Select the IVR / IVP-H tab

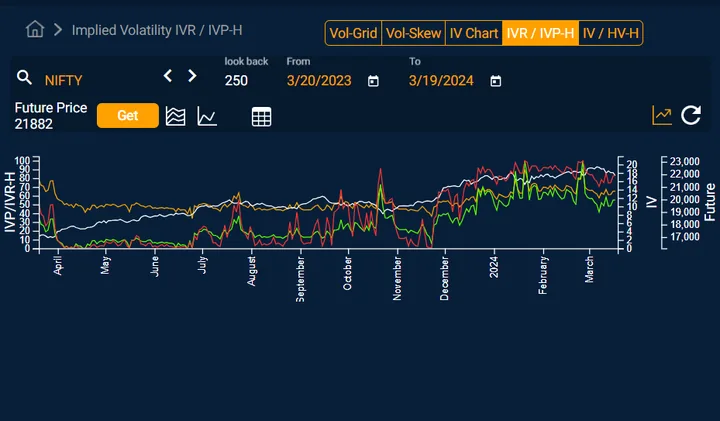pyautogui.click(x=540, y=33)
